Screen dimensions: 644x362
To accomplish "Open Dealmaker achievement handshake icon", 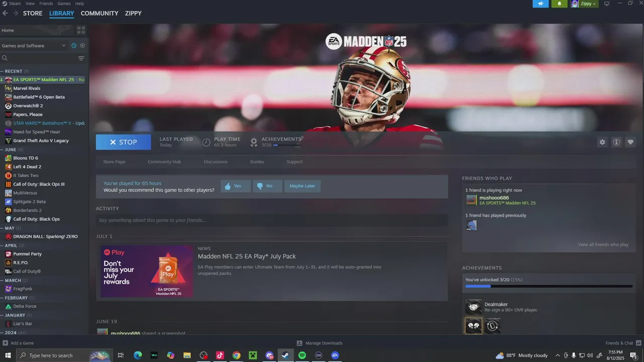I will [473, 307].
